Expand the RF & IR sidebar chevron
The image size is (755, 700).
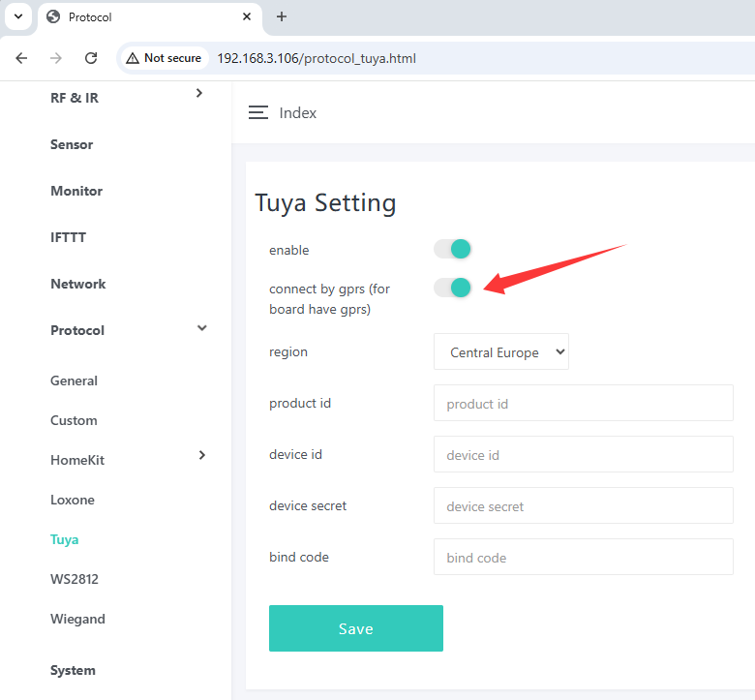(199, 93)
